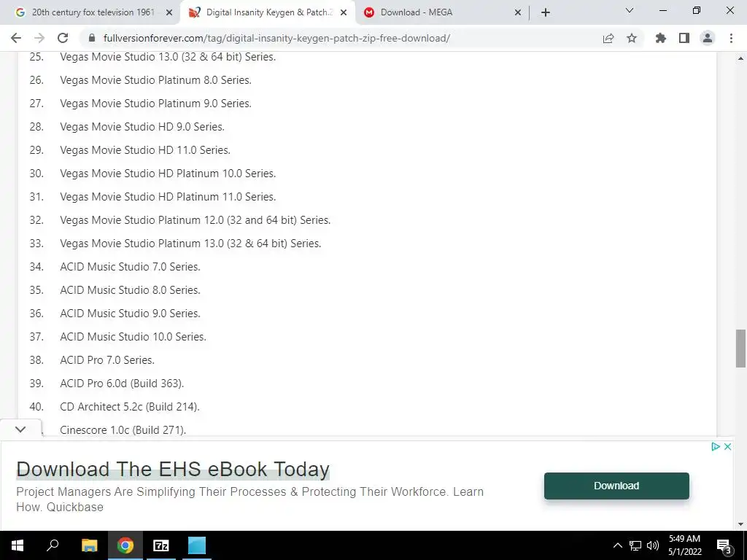Open the notification center icon
This screenshot has width=747, height=560.
pos(724,545)
